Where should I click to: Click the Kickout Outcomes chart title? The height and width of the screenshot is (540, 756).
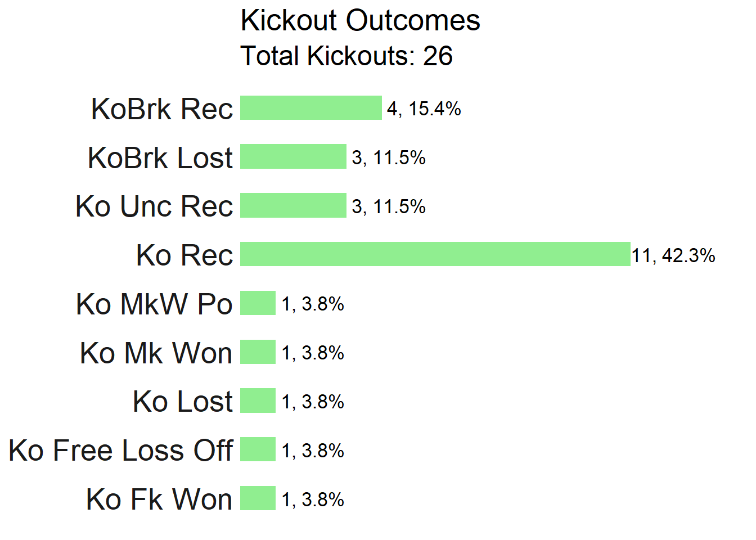[360, 21]
